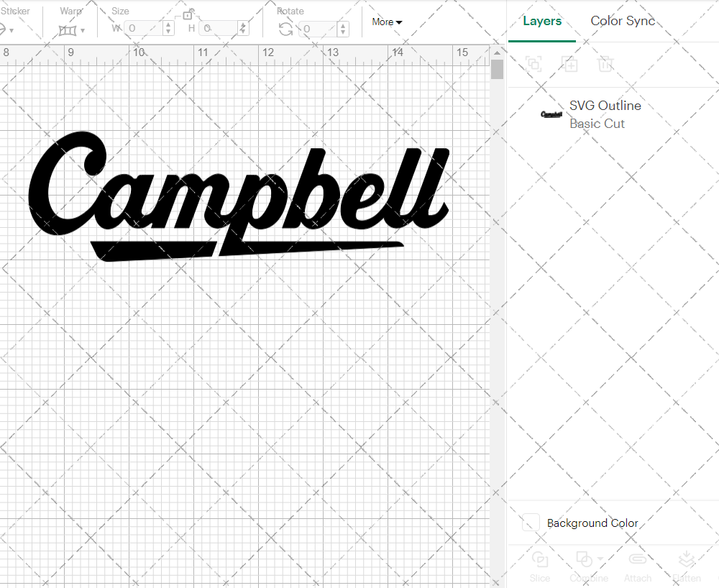719x588 pixels.
Task: Duplicate the selected layer
Action: [570, 64]
